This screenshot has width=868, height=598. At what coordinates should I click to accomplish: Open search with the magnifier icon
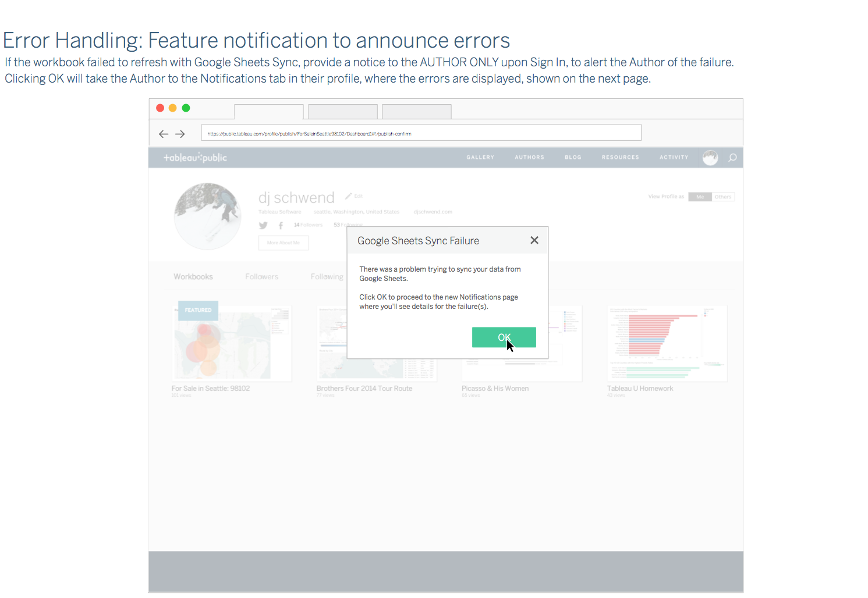click(732, 158)
